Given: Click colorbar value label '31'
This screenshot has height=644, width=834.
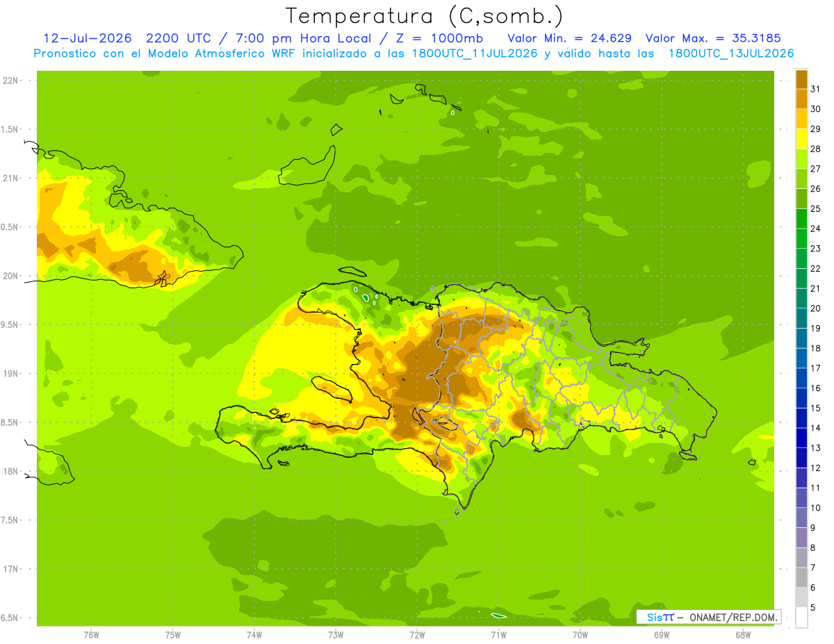Looking at the screenshot, I should coord(816,88).
